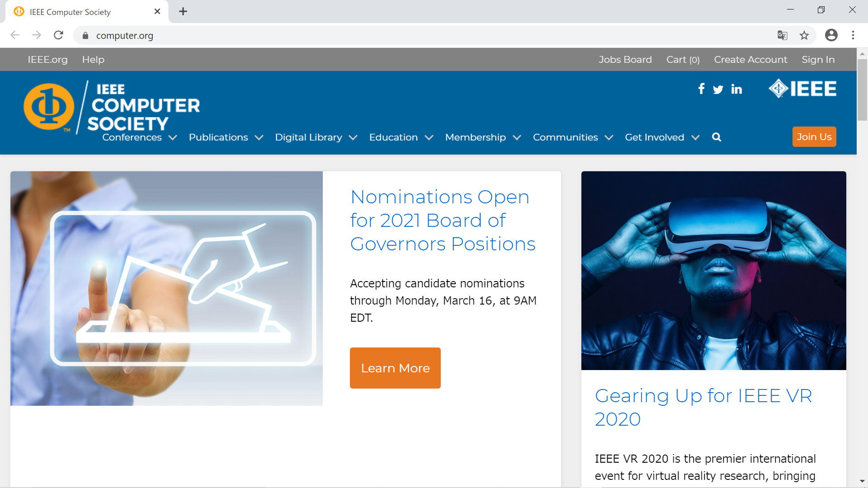
Task: Expand Get Involved menu chevron
Action: [x=695, y=138]
